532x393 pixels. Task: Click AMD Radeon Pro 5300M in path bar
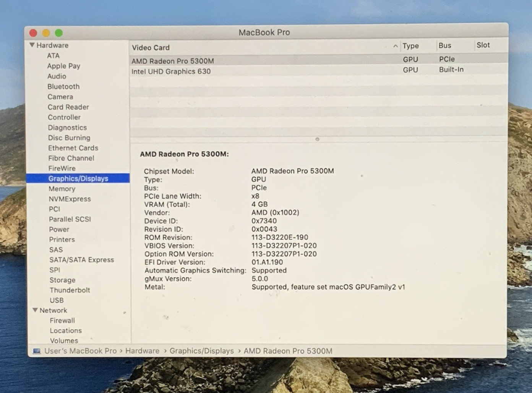[x=288, y=351]
